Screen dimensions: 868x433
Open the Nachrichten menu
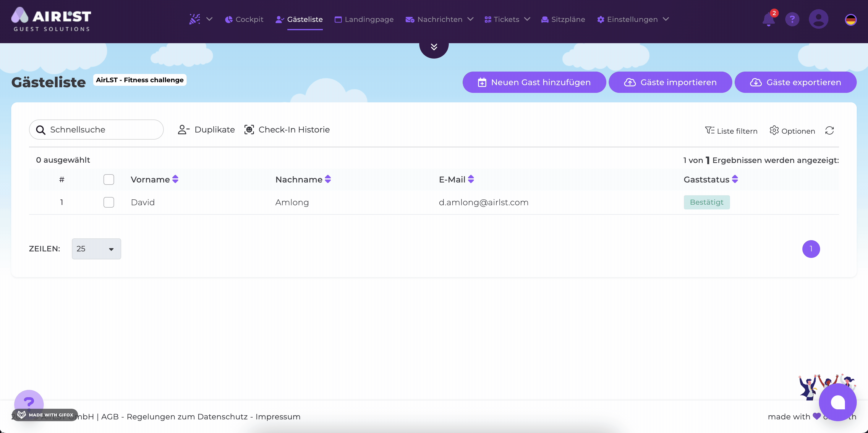[x=434, y=20]
